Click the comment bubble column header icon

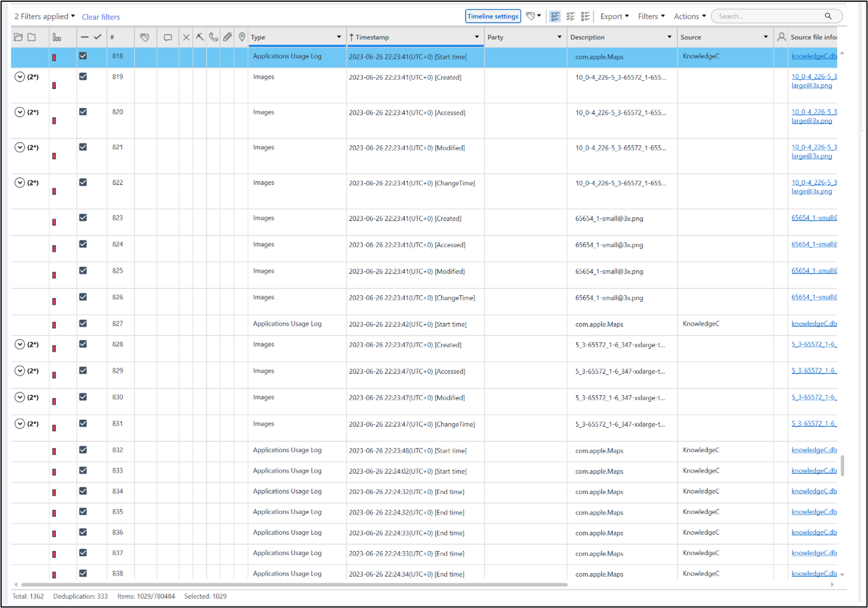point(168,37)
